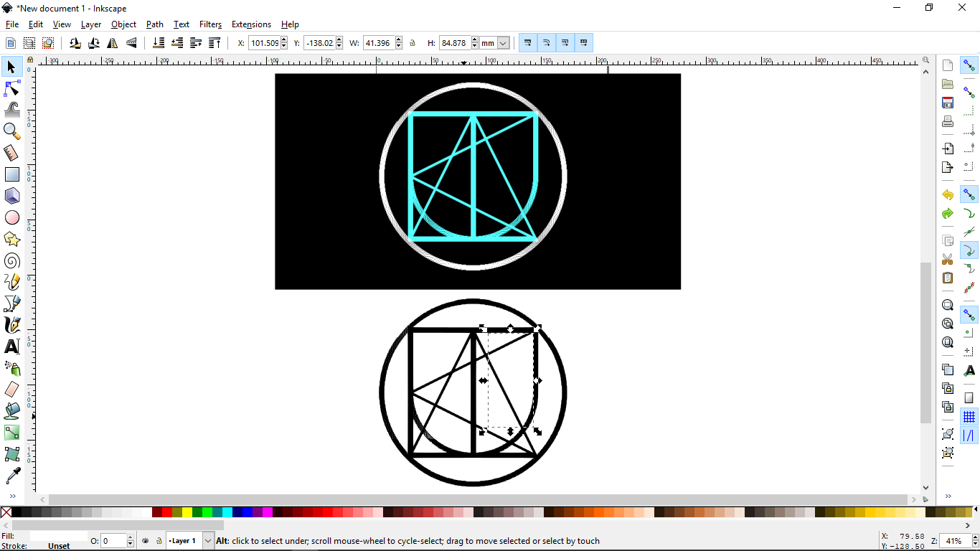Click Select all objects button
980x551 pixels.
pyautogui.click(x=11, y=43)
